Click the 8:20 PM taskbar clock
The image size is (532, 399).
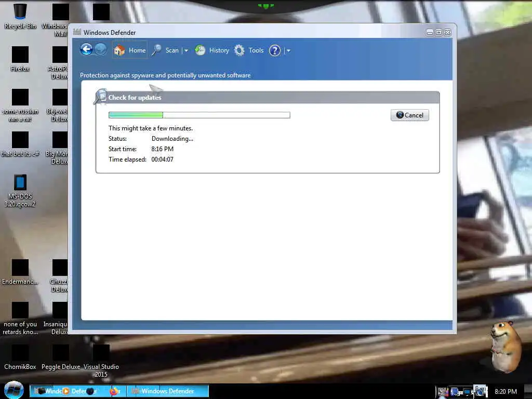pos(506,392)
